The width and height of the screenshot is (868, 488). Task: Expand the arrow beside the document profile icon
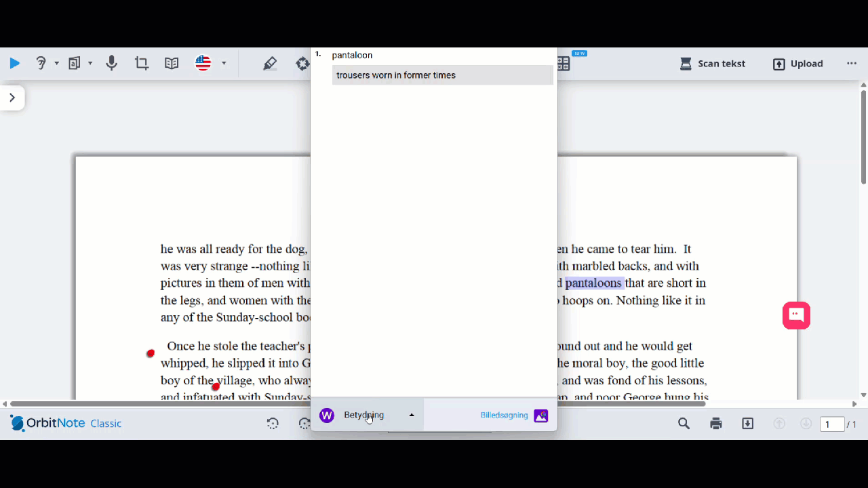coord(90,64)
